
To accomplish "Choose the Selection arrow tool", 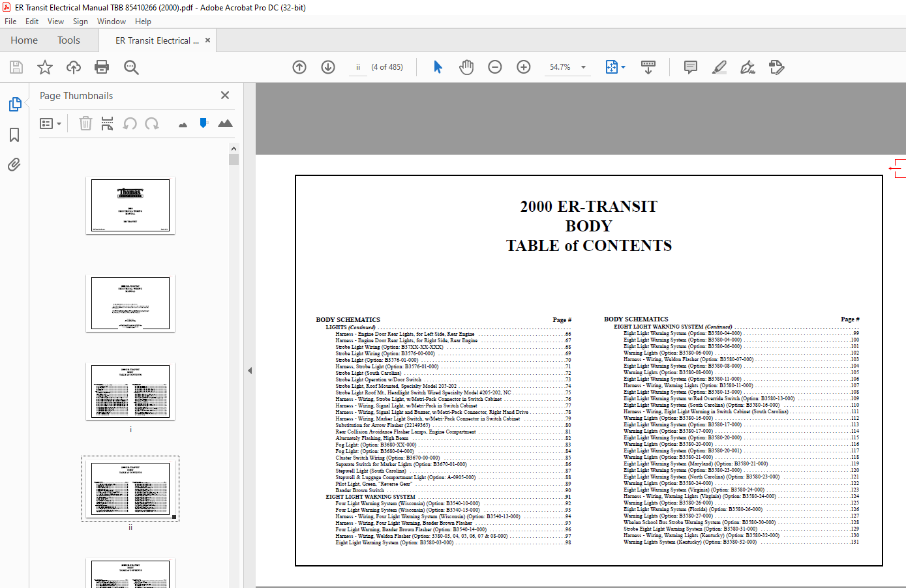I will pyautogui.click(x=438, y=67).
